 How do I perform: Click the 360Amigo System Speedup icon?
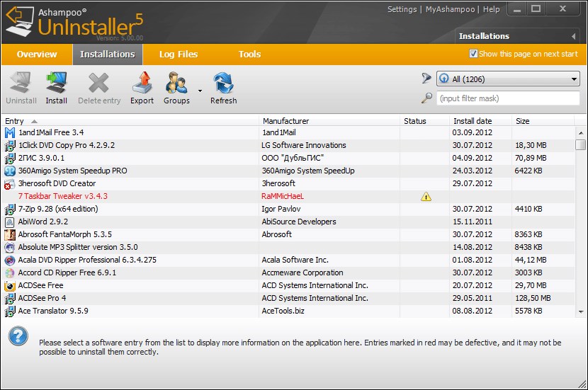pos(10,171)
